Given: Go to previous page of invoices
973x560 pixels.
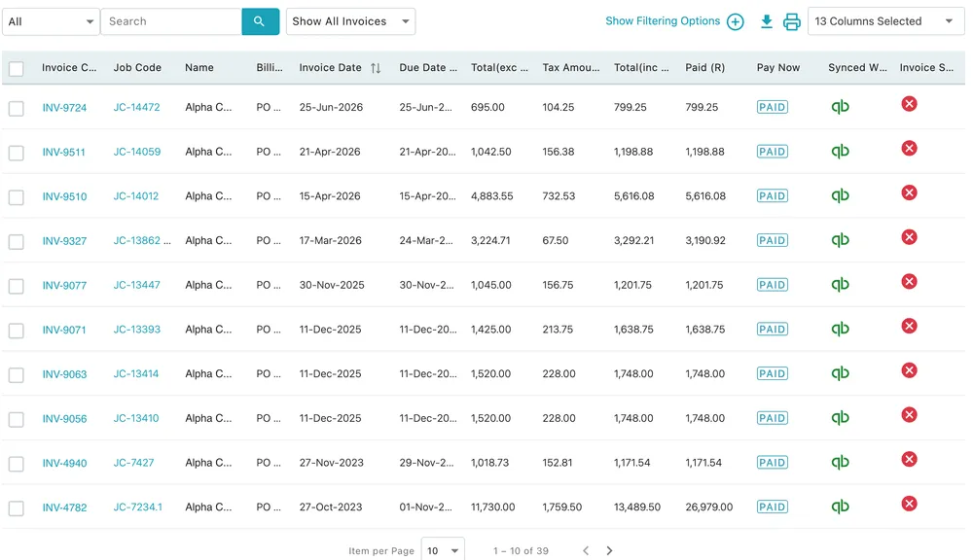Looking at the screenshot, I should point(586,550).
